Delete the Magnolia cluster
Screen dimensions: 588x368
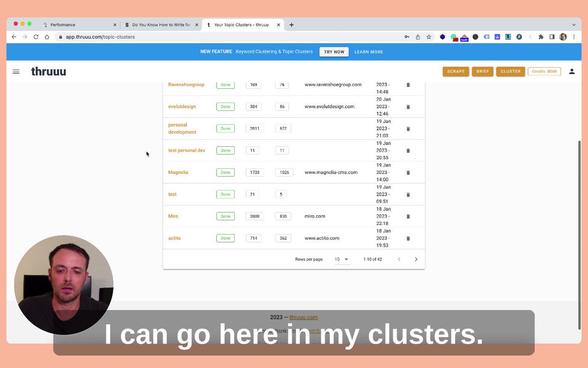pos(408,173)
